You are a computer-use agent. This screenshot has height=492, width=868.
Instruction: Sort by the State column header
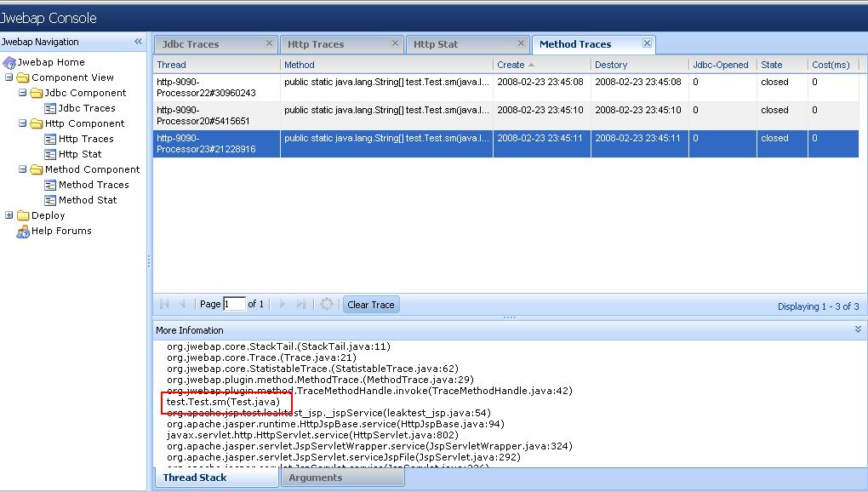point(782,65)
